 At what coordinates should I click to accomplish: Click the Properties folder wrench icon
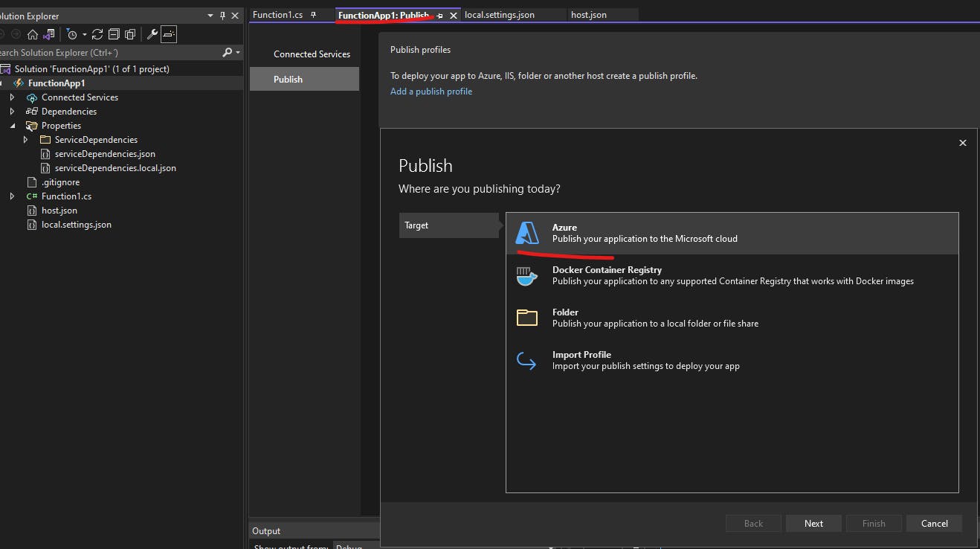[32, 126]
